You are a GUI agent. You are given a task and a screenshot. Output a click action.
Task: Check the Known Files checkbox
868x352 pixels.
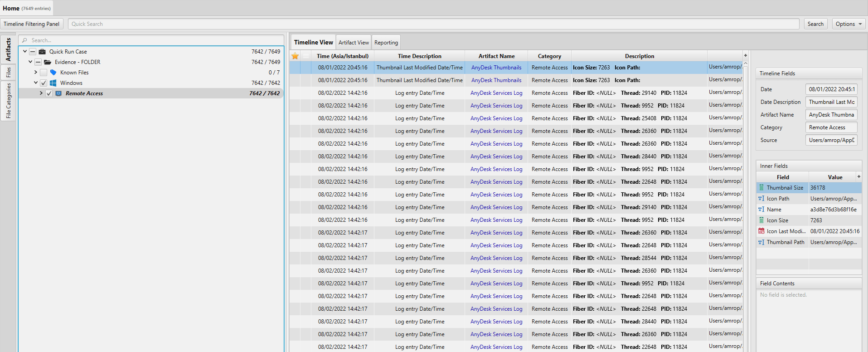tap(44, 73)
